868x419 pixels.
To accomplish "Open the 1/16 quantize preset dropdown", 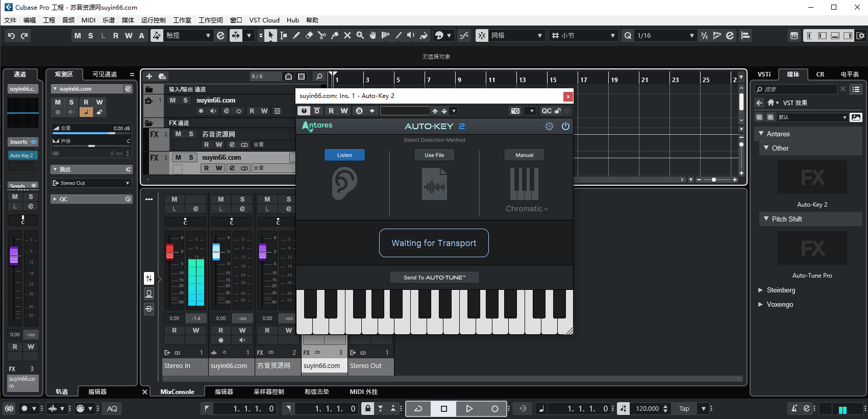I will click(x=665, y=36).
